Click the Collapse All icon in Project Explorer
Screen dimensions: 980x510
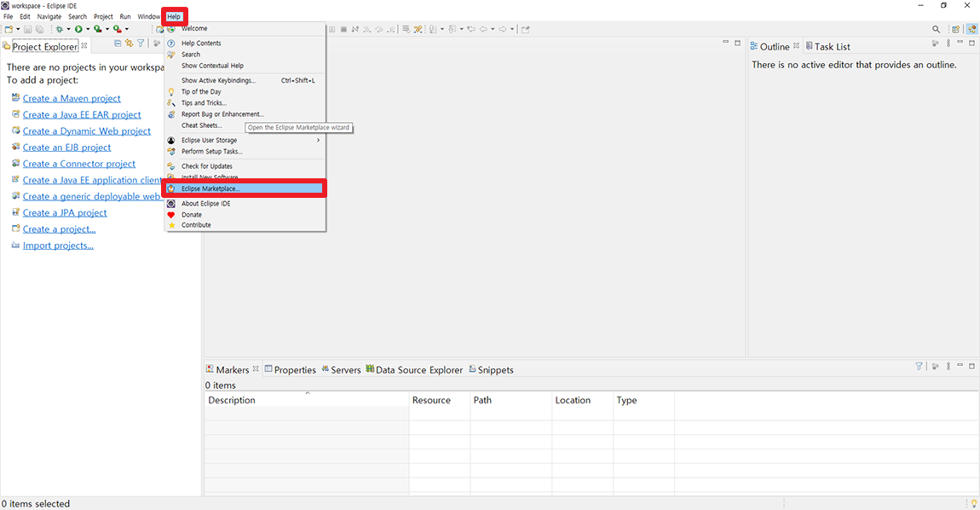point(118,43)
